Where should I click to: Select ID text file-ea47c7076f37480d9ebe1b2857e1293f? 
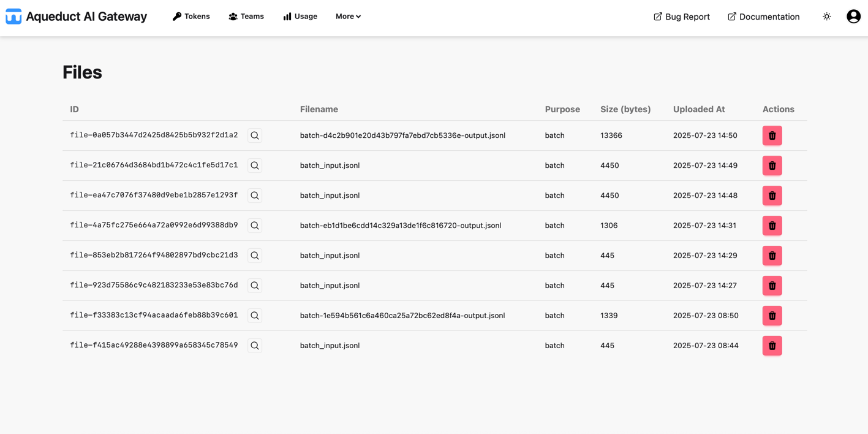[x=154, y=195]
